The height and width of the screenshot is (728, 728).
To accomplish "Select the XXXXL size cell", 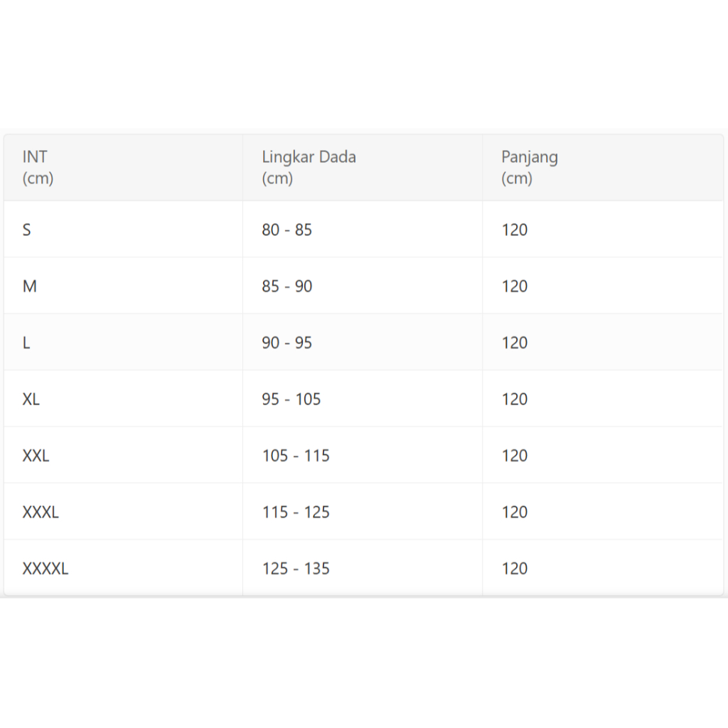I will 45,568.
